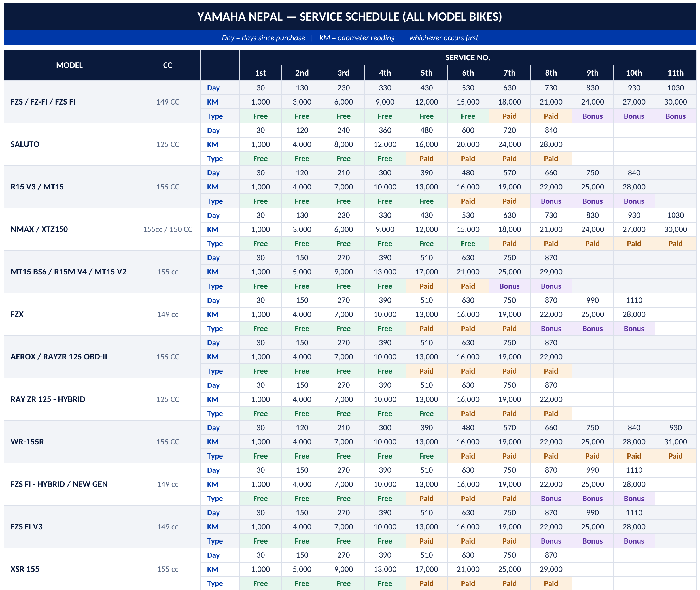Select R15 V3 / MT15 day '660'
This screenshot has height=590, width=700.
[551, 173]
